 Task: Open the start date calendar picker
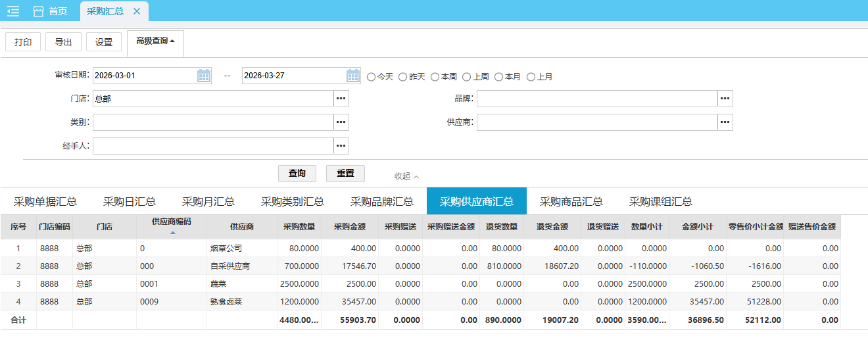click(204, 76)
